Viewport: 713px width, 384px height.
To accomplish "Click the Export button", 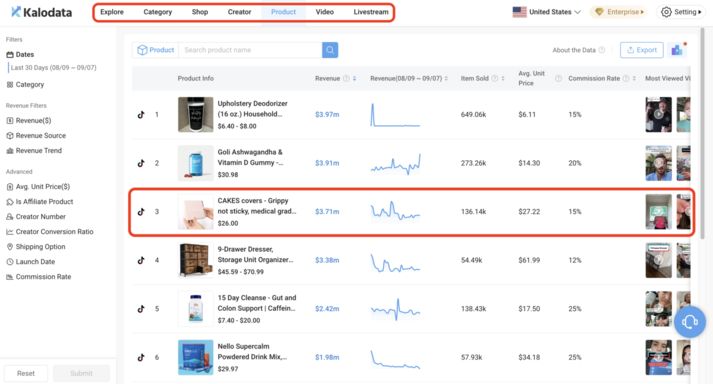I will tap(642, 50).
